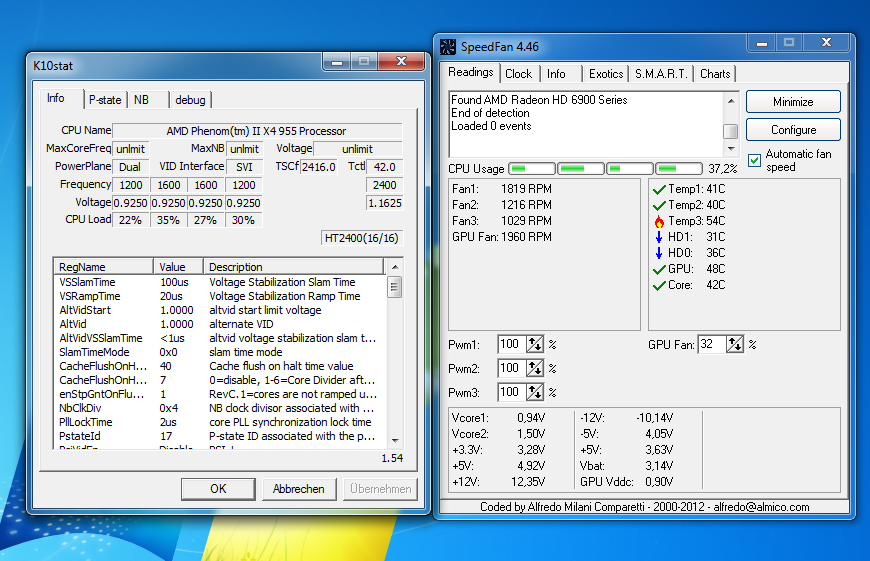This screenshot has height=561, width=870.
Task: Click OK in the K10stat dialog
Action: 218,489
